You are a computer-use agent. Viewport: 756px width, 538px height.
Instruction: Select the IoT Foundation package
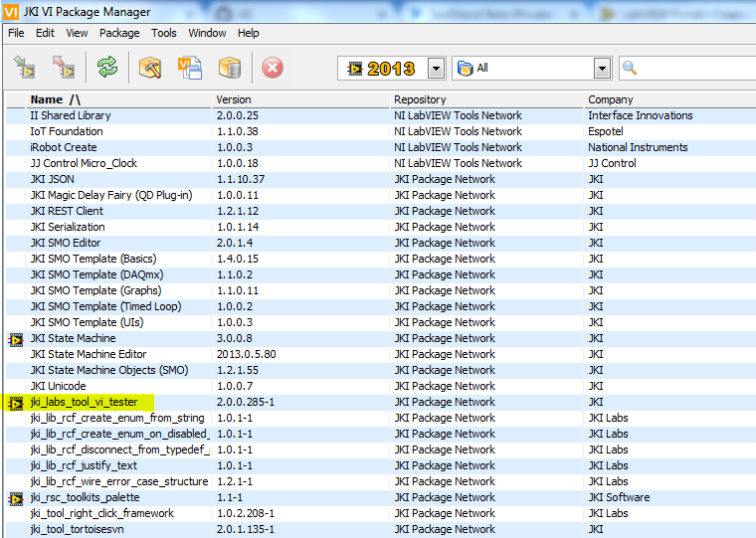pos(67,131)
